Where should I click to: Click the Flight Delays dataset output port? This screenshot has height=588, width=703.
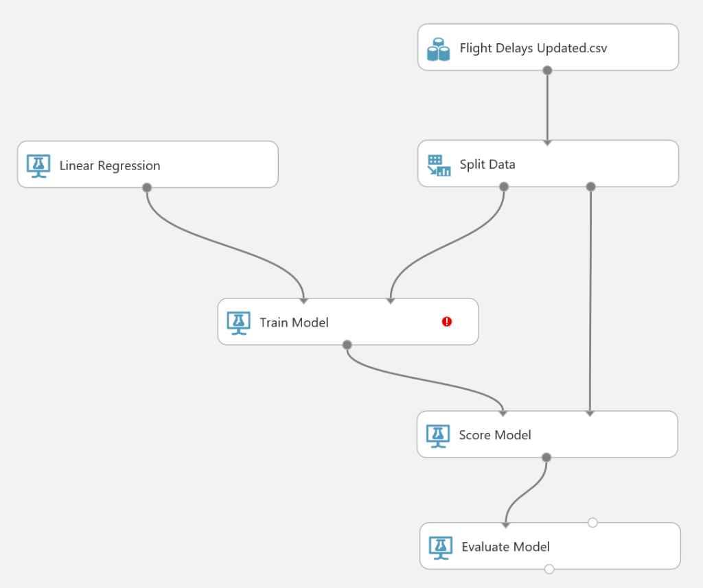pyautogui.click(x=547, y=70)
